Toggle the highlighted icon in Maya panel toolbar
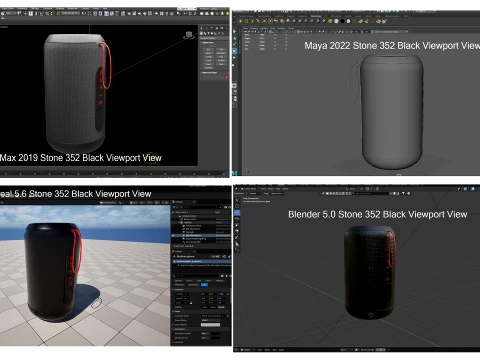The width and height of the screenshot is (480, 360). (299, 32)
